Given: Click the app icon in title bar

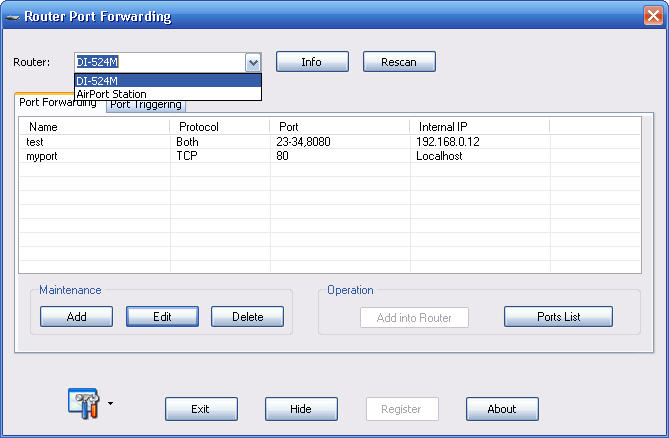Looking at the screenshot, I should (12, 17).
